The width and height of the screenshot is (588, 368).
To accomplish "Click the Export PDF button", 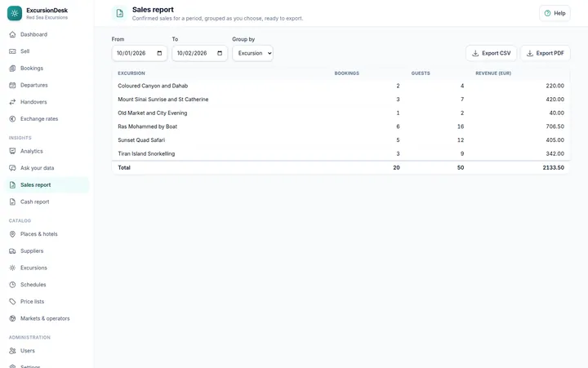I will pyautogui.click(x=545, y=53).
